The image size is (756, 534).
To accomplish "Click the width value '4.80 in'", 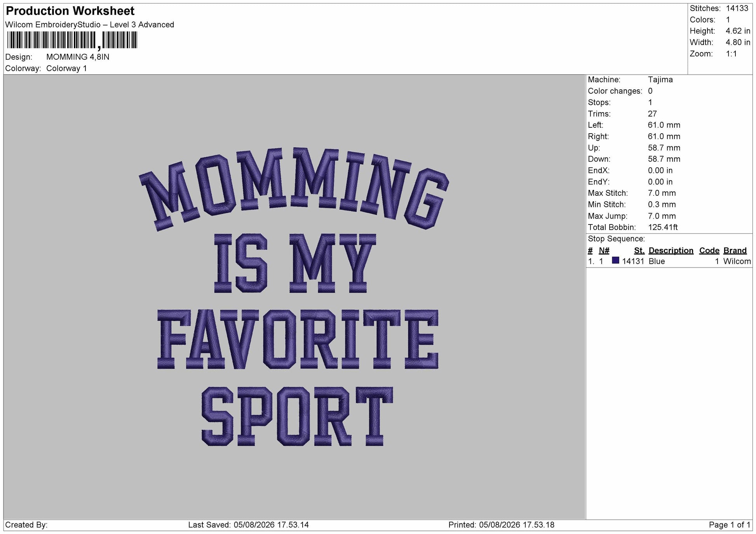I will [738, 42].
